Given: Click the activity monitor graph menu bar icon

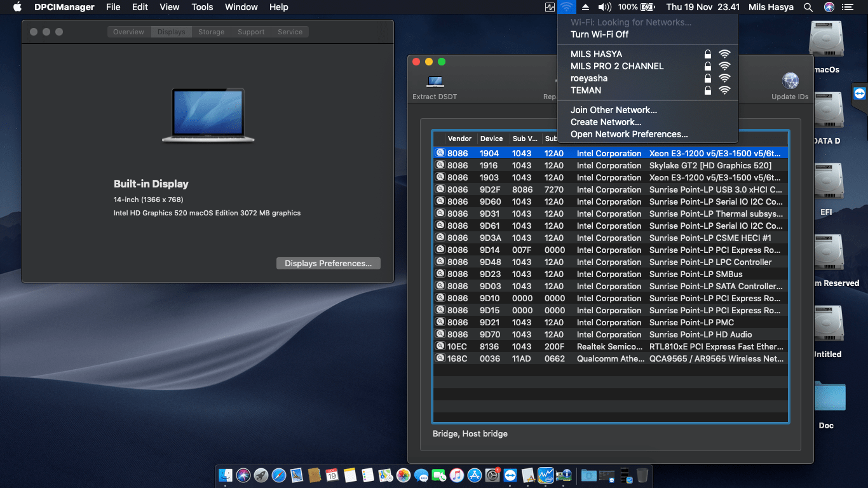Looking at the screenshot, I should tap(550, 7).
